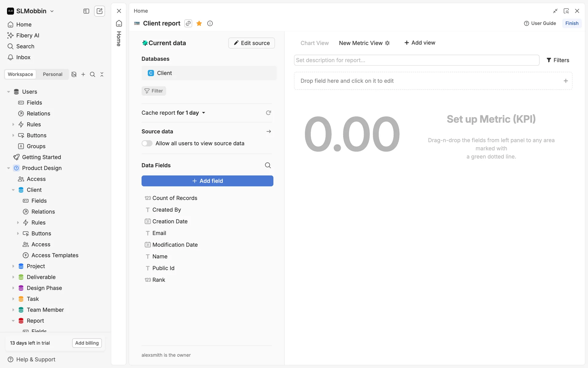Open source data arrow icon
Image resolution: width=588 pixels, height=368 pixels.
269,131
